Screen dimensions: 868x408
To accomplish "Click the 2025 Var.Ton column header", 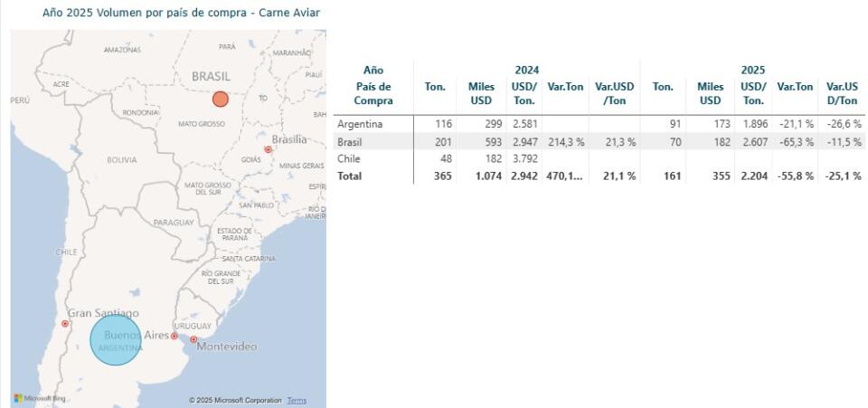I will click(x=795, y=86).
